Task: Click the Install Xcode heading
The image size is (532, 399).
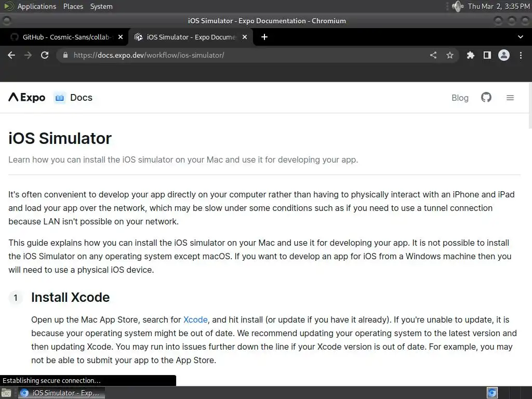Action: [x=71, y=297]
